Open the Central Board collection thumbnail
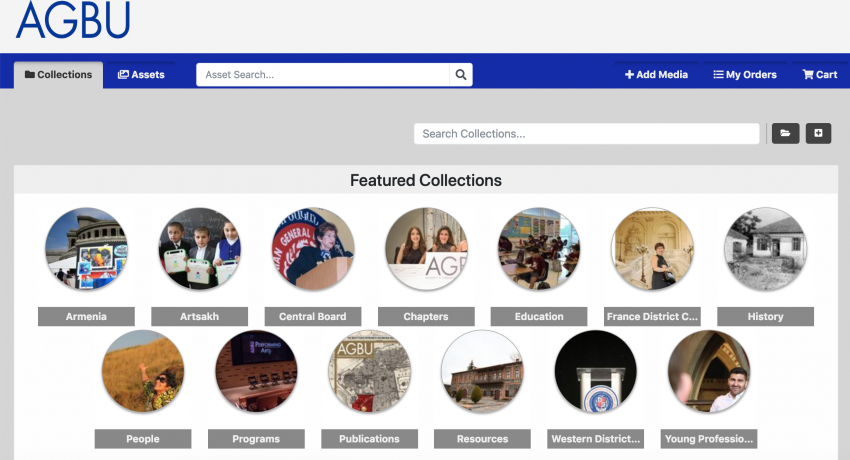The image size is (850, 460). [313, 249]
